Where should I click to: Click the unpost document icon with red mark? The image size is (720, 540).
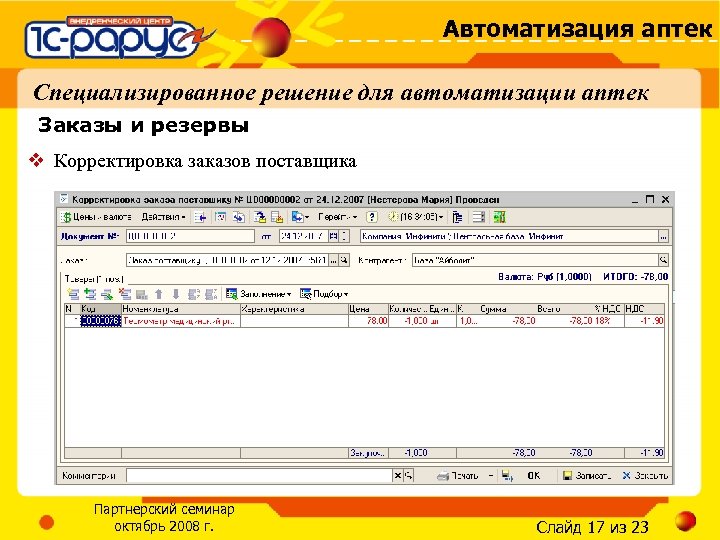[x=277, y=217]
